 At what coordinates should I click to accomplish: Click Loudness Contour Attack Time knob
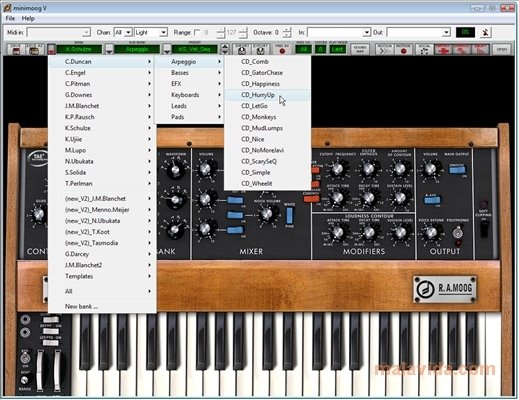337,232
